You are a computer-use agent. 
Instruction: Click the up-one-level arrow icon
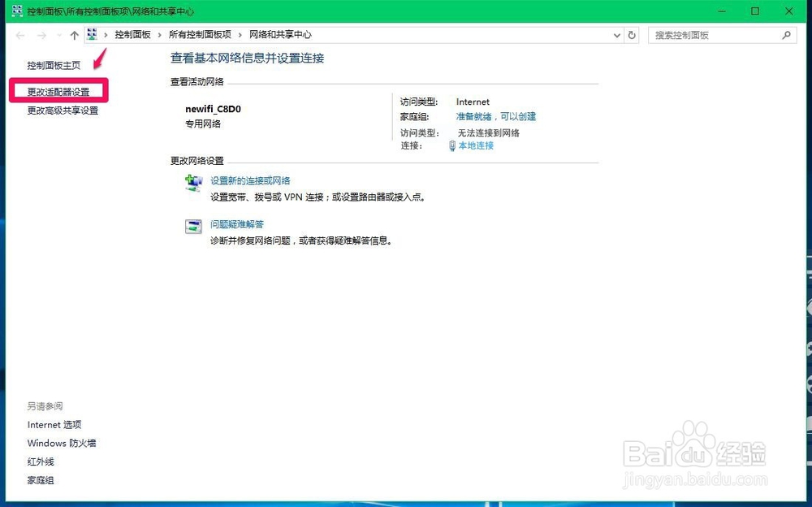(x=74, y=35)
